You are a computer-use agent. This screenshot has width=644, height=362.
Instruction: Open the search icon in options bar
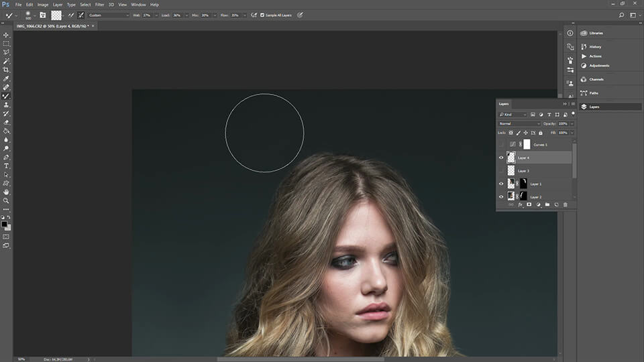click(621, 15)
